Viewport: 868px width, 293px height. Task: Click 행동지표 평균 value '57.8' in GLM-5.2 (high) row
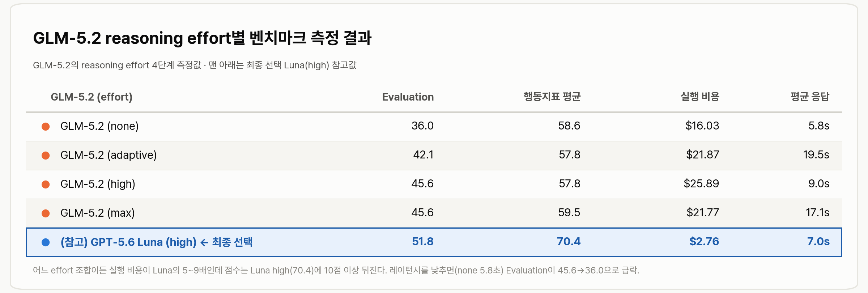pos(570,184)
